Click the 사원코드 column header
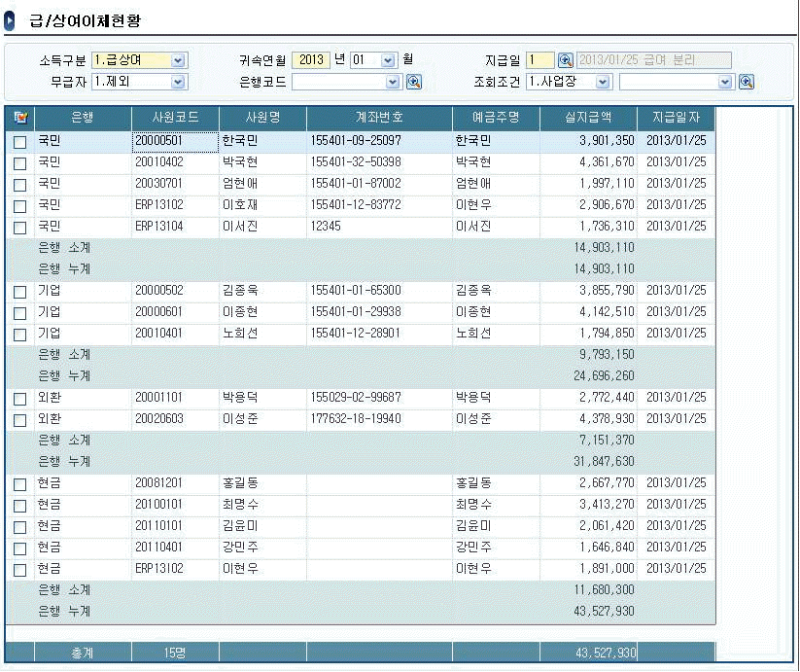Screen dimensions: 800x672 coord(175,118)
